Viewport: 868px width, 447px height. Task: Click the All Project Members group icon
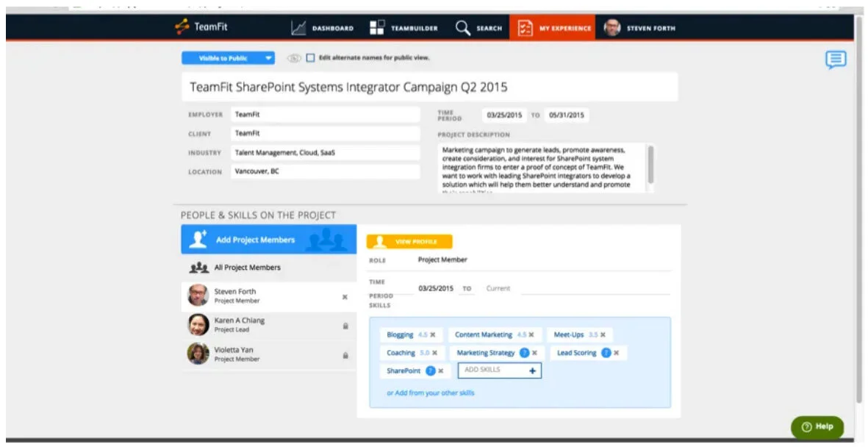198,268
